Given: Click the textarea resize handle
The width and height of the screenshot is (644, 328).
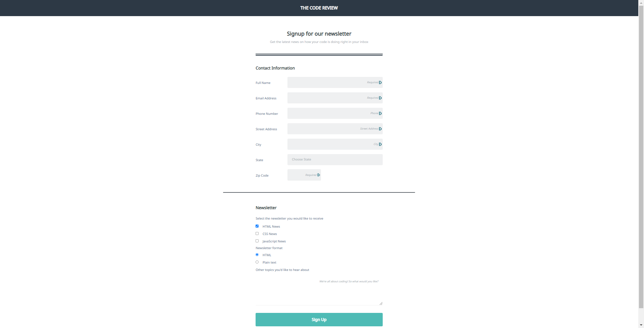Looking at the screenshot, I should pyautogui.click(x=381, y=303).
